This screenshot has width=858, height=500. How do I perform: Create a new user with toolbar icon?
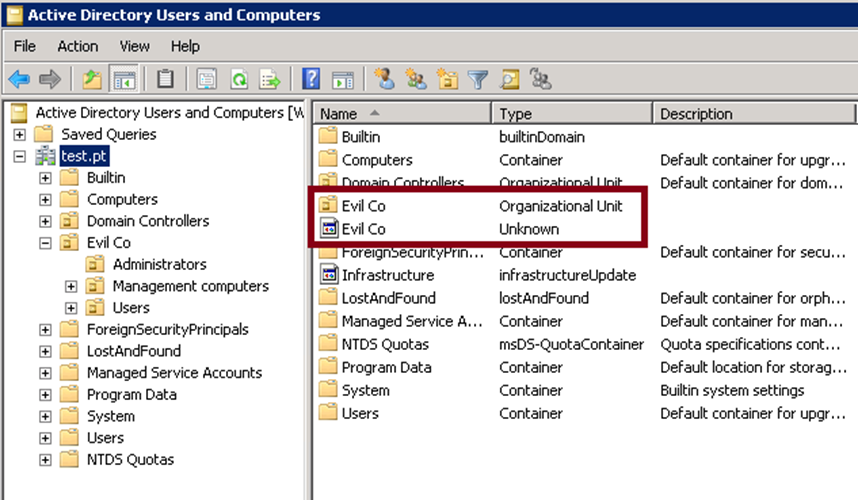(384, 79)
